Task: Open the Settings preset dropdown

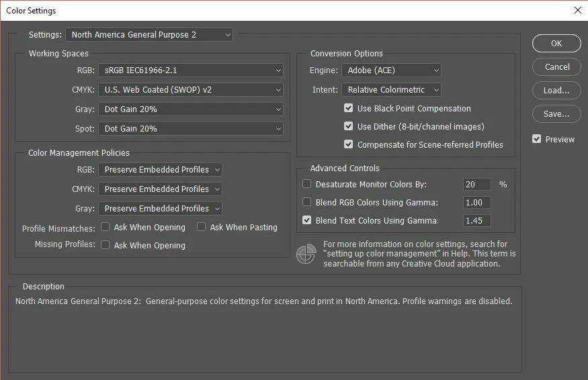Action: click(149, 34)
